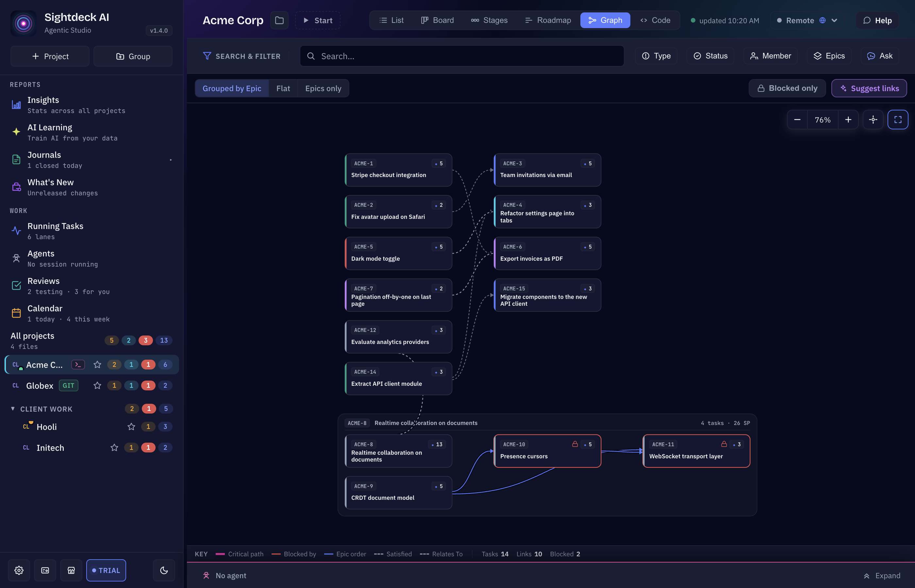Open the Status filter dropdown
Screen dimensions: 915x588
(710, 56)
